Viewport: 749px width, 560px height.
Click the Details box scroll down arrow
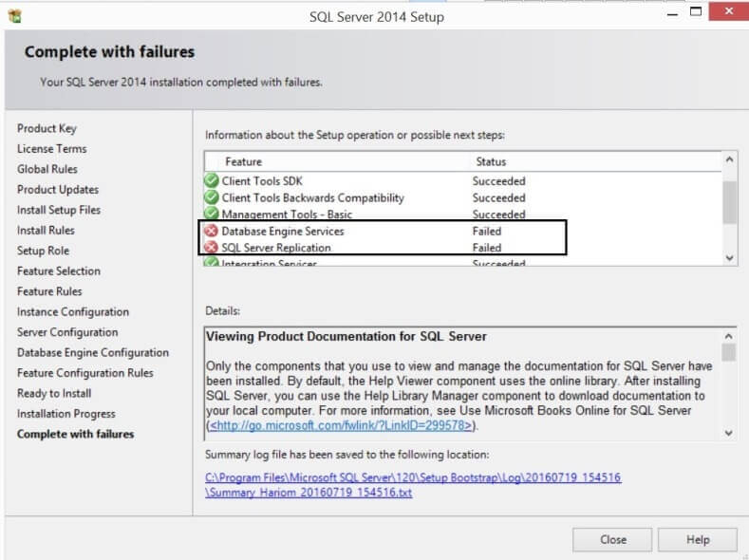(728, 433)
